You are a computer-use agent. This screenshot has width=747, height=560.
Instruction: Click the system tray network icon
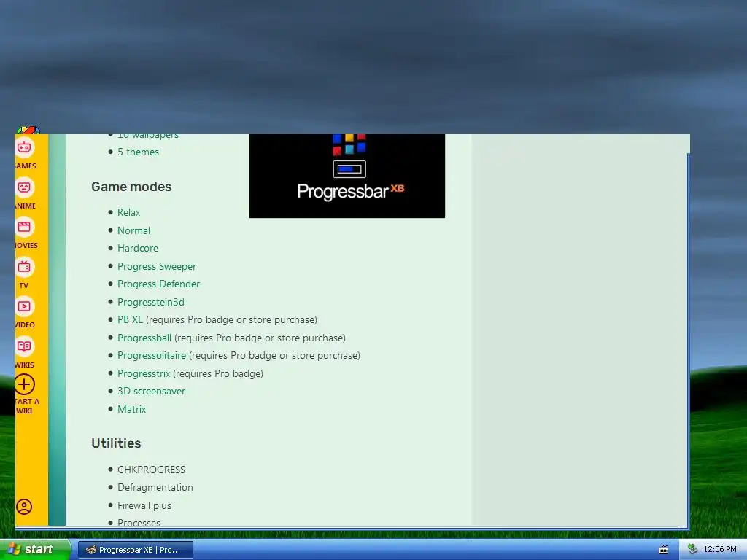pos(692,549)
